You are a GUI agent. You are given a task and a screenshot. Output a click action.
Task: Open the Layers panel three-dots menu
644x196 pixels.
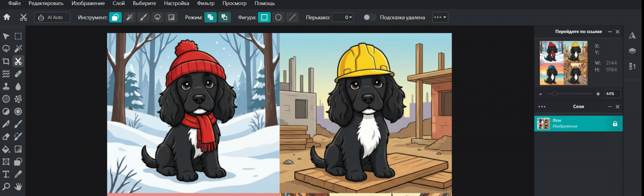tap(542, 107)
